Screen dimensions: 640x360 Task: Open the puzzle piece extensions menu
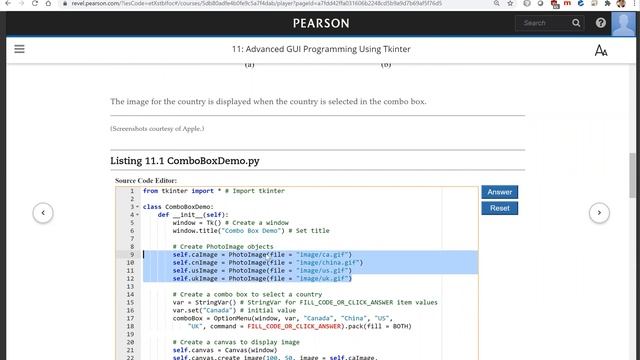pos(608,3)
